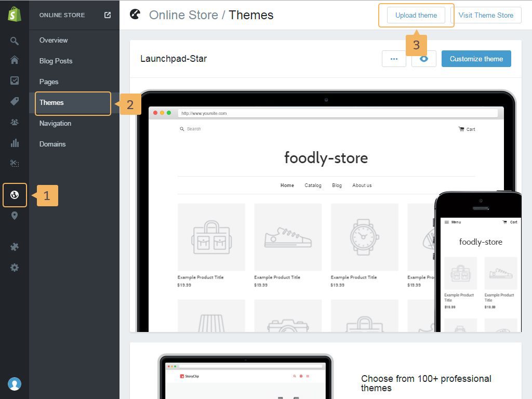532x399 pixels.
Task: Preview the Launchpad-Star theme with eye icon
Action: tap(424, 59)
